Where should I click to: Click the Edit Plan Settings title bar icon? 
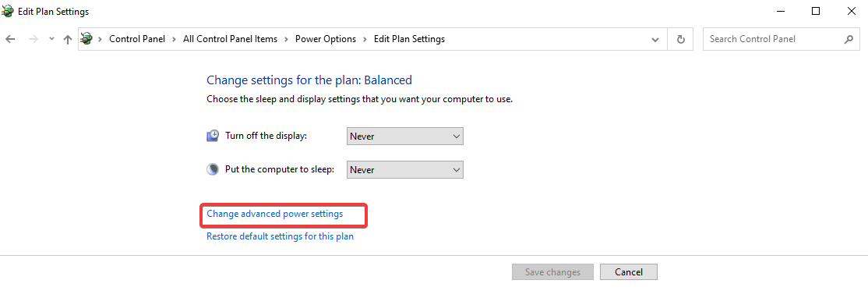point(9,11)
